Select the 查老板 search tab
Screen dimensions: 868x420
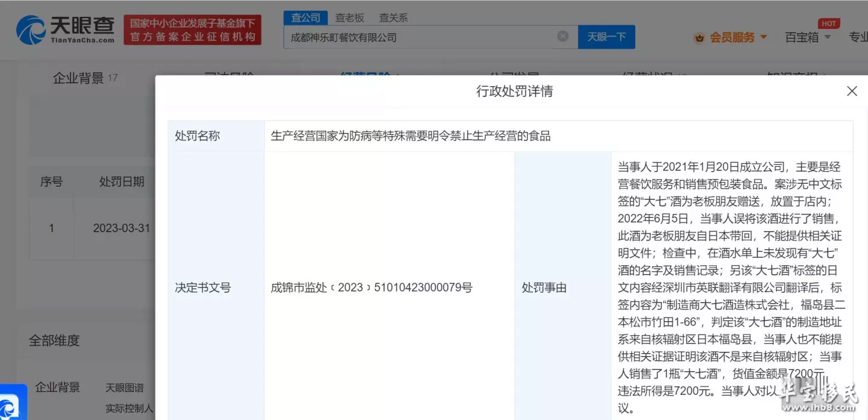coord(350,18)
